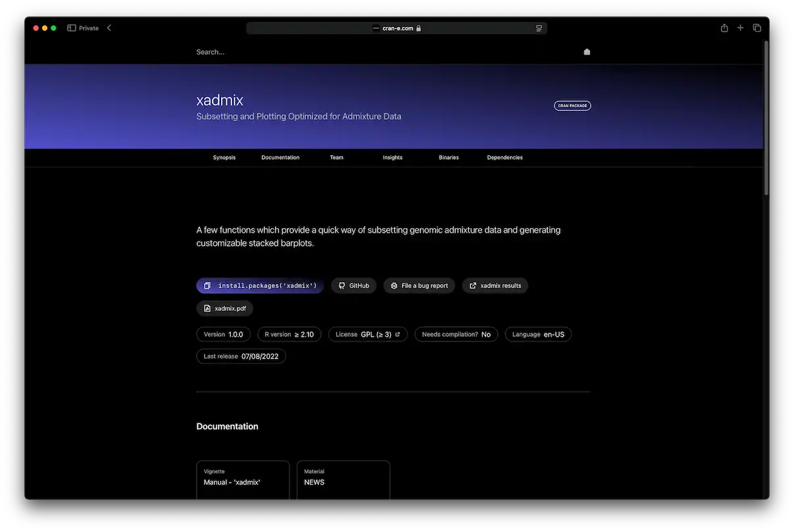The width and height of the screenshot is (794, 532).
Task: Show the tab overview icon
Action: (x=757, y=28)
